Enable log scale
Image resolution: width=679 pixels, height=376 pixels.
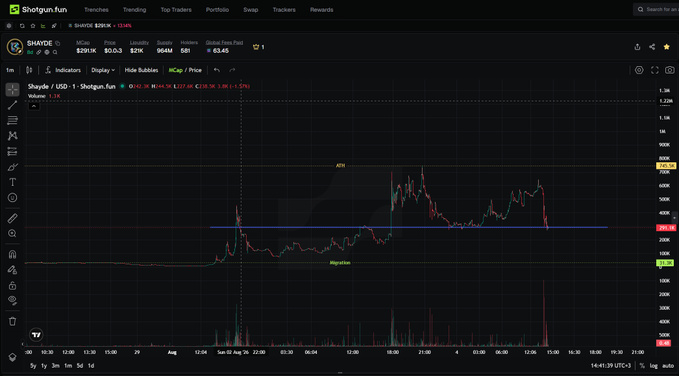[653, 366]
